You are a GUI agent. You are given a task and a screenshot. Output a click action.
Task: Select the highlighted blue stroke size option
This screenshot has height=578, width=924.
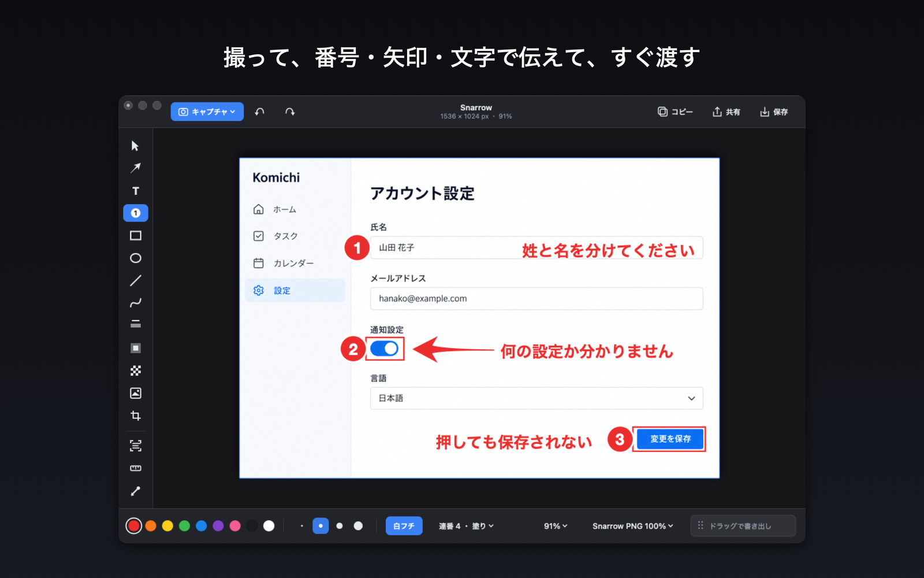point(321,526)
